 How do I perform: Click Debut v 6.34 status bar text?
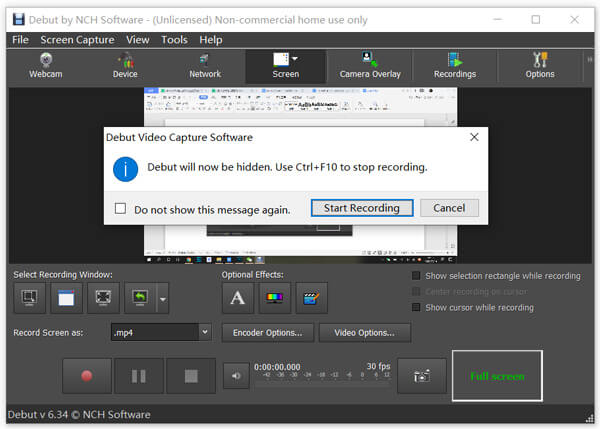coord(79,414)
